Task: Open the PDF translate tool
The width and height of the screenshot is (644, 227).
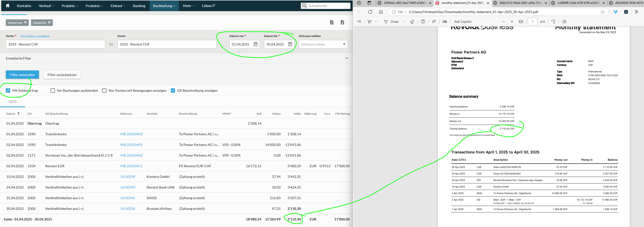Action: pyautogui.click(x=445, y=22)
